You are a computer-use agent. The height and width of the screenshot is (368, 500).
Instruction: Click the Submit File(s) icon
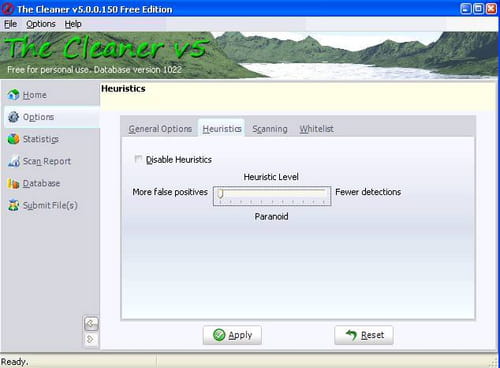[13, 205]
